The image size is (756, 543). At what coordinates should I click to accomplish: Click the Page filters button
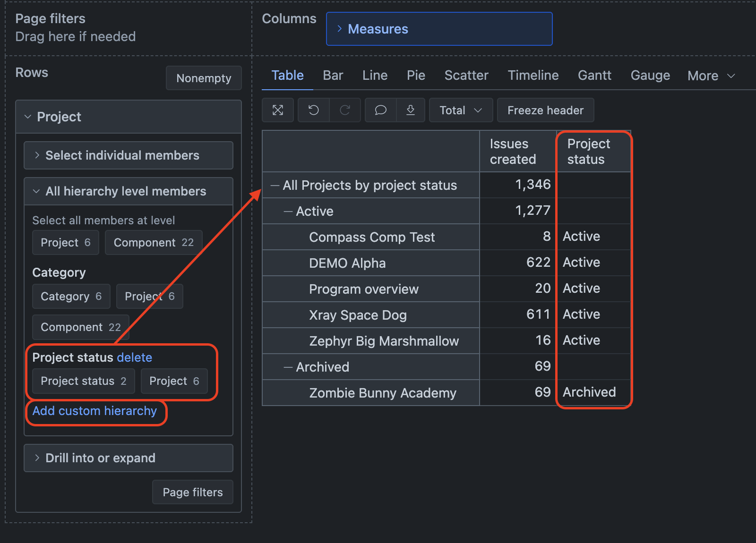point(193,492)
